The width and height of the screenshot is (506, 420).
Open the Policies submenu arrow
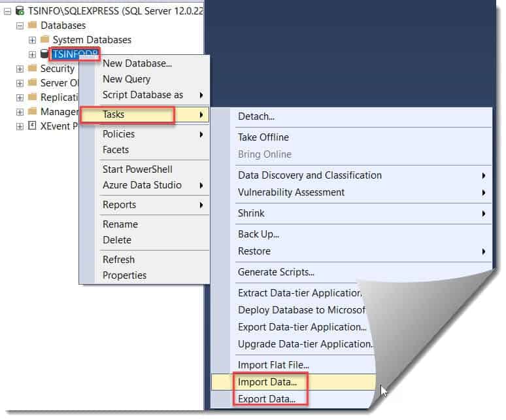[201, 134]
